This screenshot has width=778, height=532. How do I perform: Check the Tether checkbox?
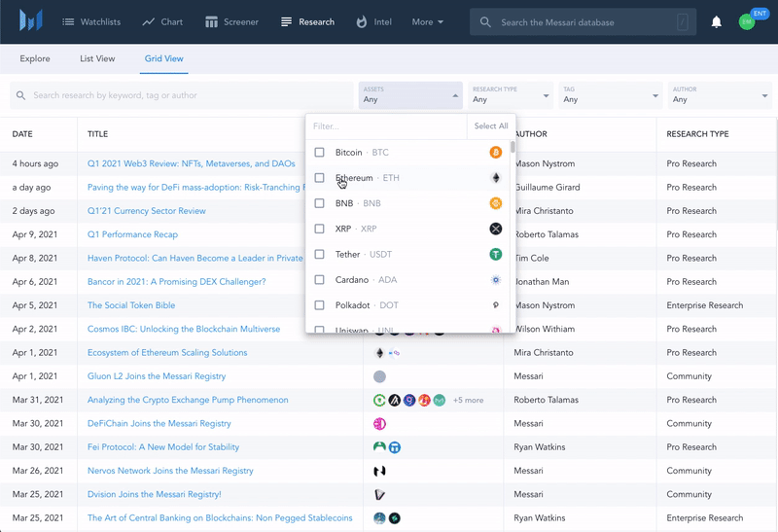tap(320, 255)
